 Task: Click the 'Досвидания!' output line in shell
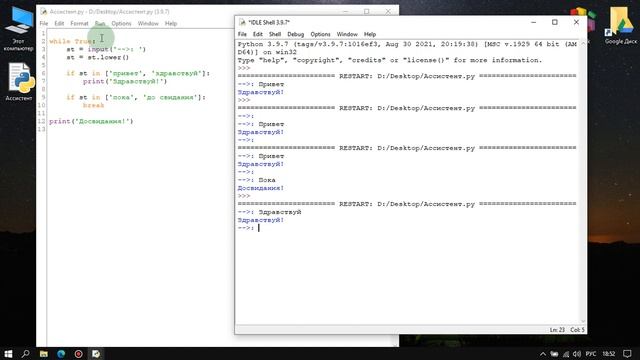[260, 188]
